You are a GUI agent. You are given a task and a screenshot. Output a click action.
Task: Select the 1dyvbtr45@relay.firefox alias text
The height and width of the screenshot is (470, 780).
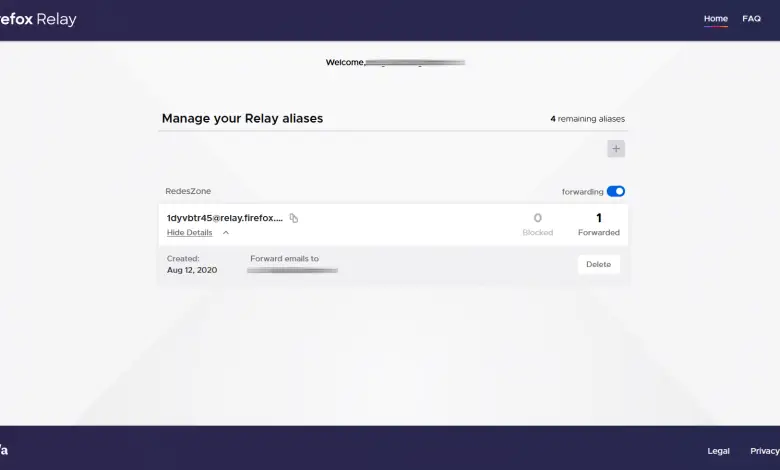coord(224,218)
